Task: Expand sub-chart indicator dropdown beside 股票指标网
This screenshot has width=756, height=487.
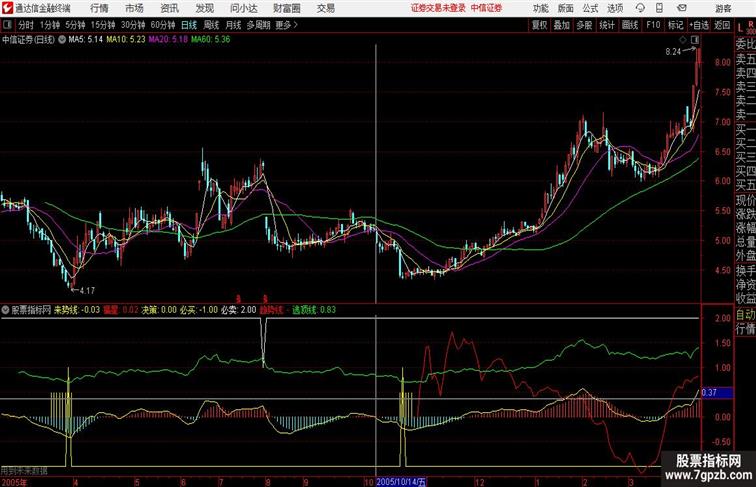Action: [5, 310]
